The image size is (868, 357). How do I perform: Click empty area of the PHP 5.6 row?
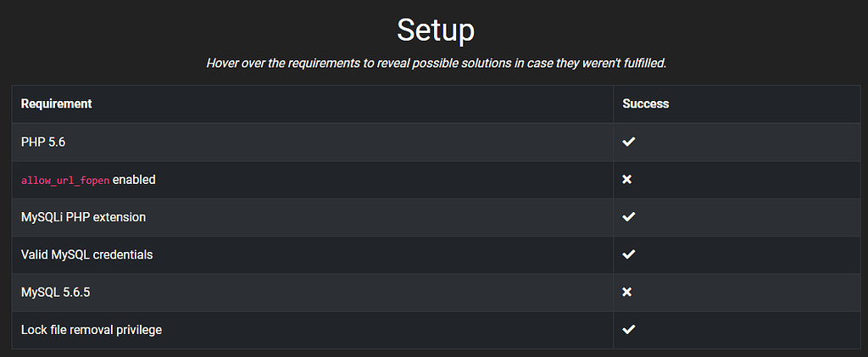click(339, 142)
